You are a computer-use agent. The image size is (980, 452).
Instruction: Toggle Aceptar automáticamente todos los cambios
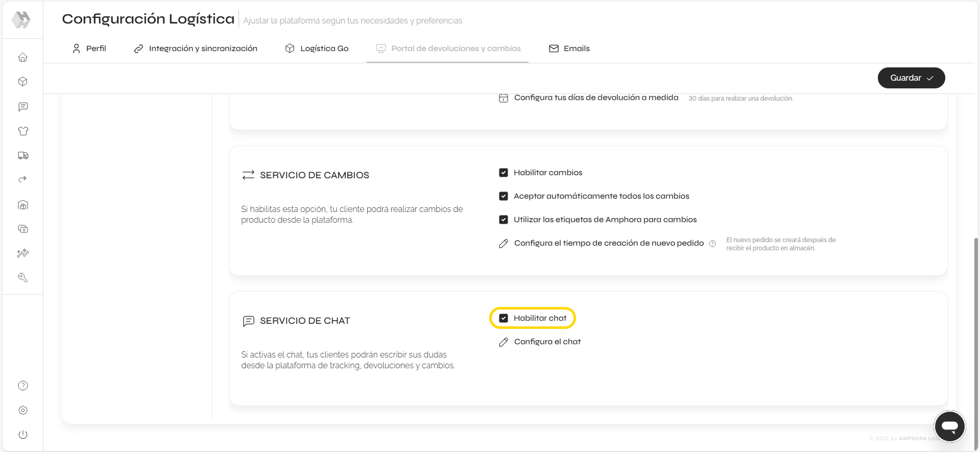[x=504, y=196]
